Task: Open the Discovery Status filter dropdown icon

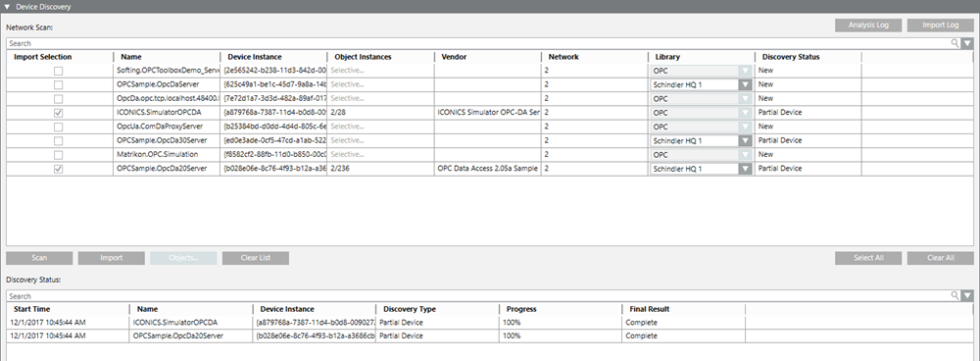Action: (967, 295)
